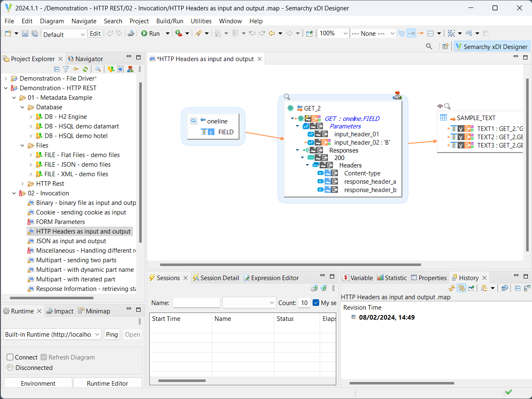
Task: Click the Save icon in the toolbar
Action: (x=25, y=33)
